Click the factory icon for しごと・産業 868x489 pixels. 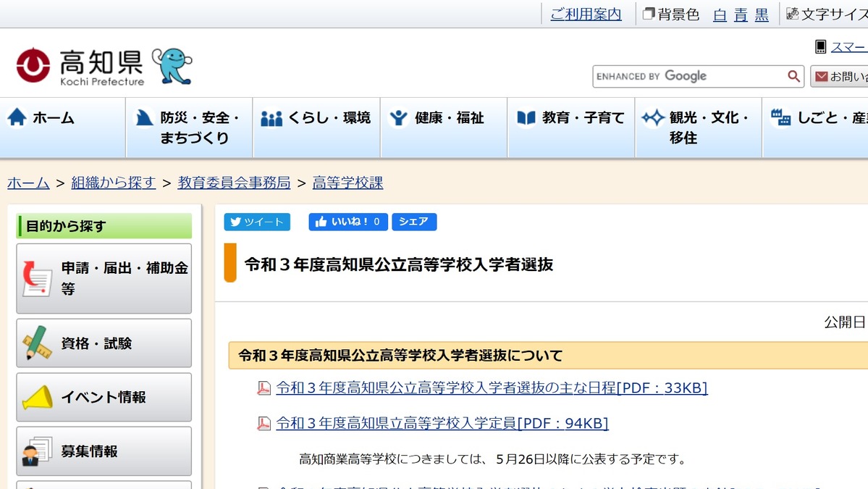[780, 117]
